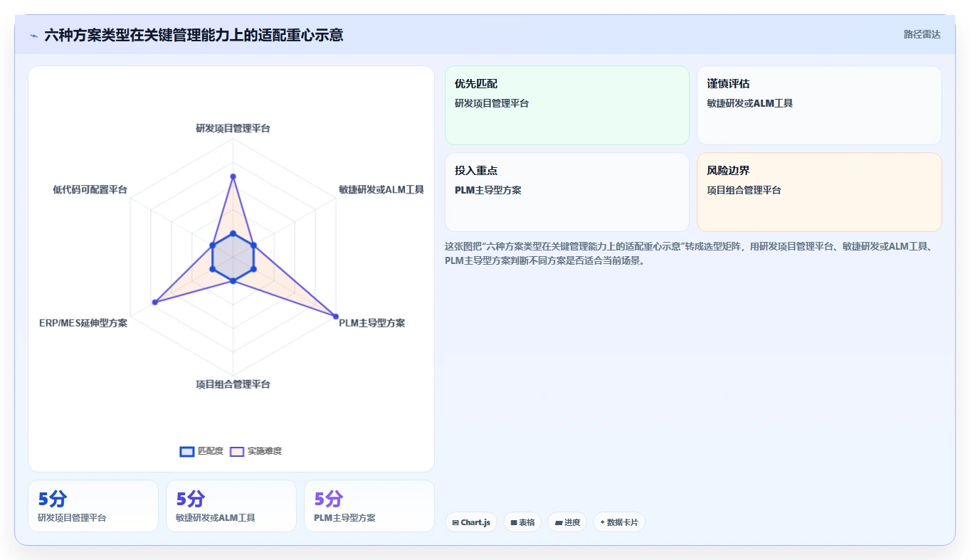
Task: Click the 低代码可配置平台 radar axis label
Action: pyautogui.click(x=90, y=189)
